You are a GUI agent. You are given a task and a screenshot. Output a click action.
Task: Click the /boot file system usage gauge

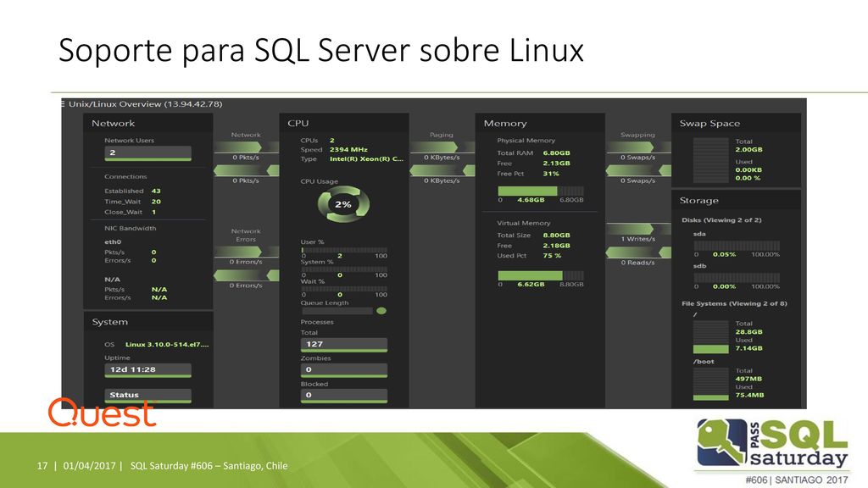tap(711, 384)
